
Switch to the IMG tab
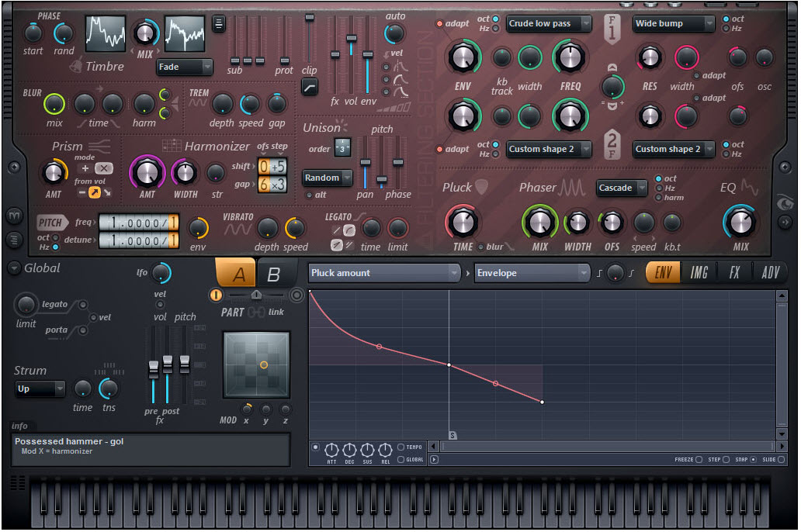coord(699,272)
